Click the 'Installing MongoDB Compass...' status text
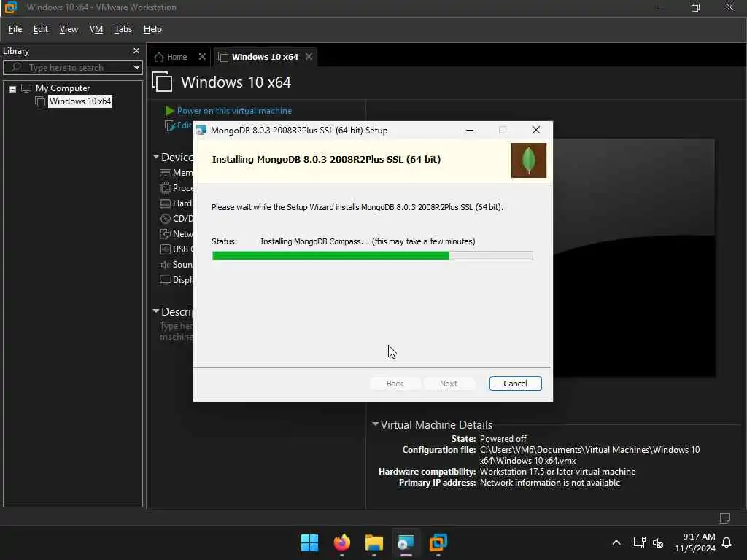Image resolution: width=747 pixels, height=560 pixels. pos(368,241)
